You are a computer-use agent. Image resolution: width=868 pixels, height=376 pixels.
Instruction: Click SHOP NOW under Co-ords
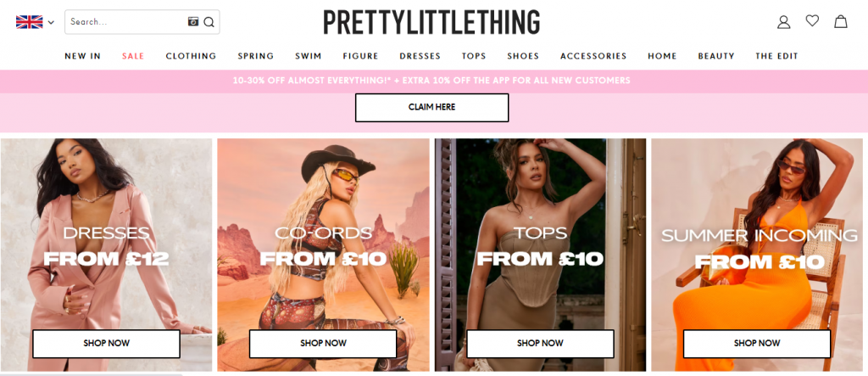323,343
